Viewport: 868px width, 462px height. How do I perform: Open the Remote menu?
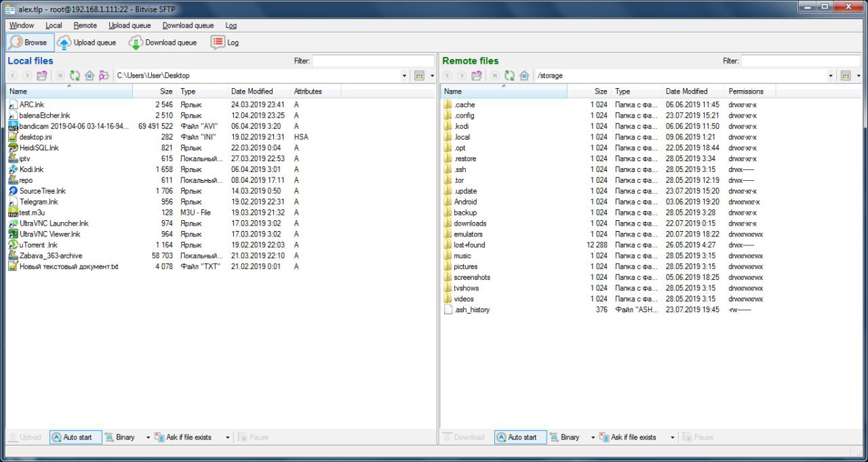pyautogui.click(x=85, y=25)
